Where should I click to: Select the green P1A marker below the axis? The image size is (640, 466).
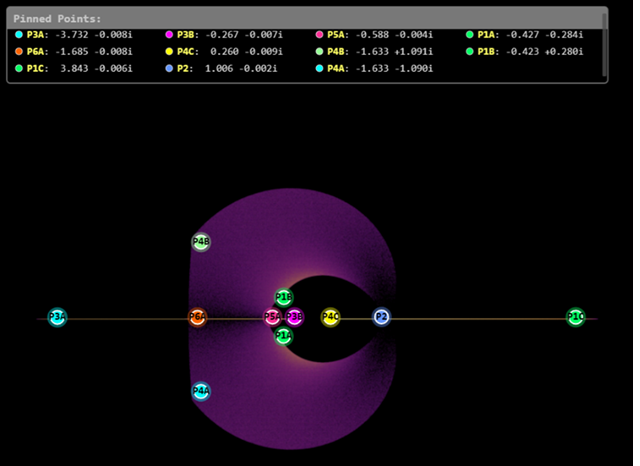pos(284,336)
